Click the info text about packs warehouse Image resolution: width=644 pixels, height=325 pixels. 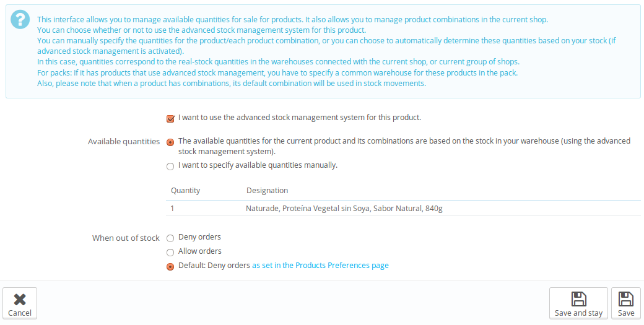pyautogui.click(x=277, y=73)
